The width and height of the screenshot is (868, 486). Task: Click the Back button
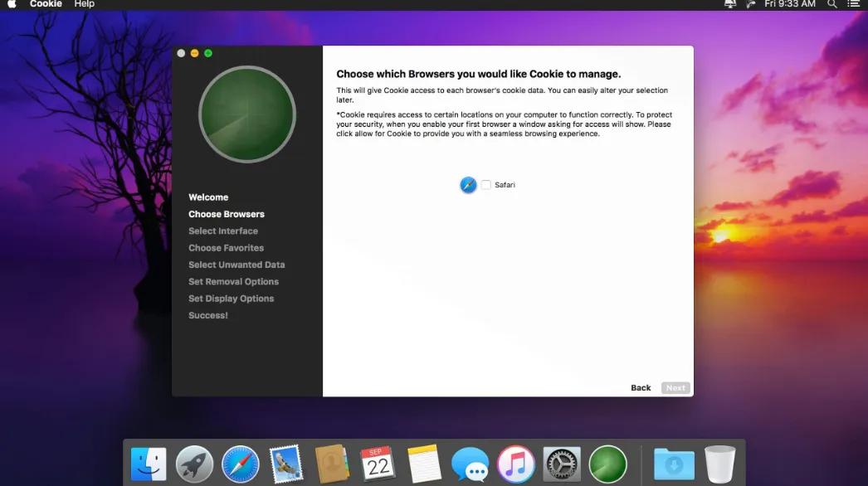coord(641,388)
